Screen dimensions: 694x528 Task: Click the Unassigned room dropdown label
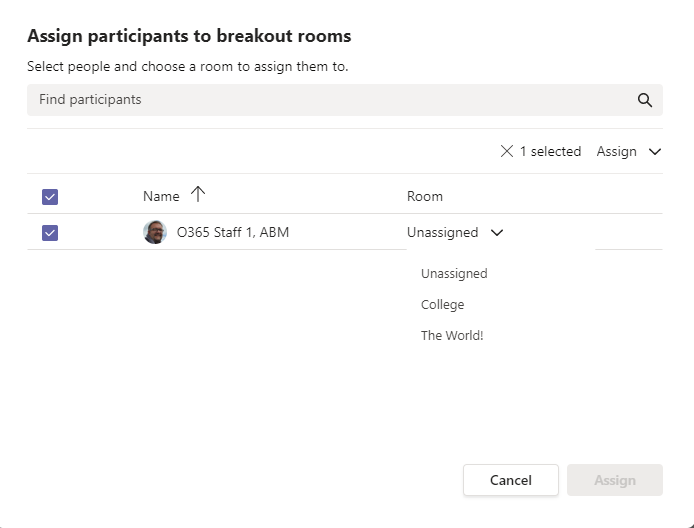[442, 232]
